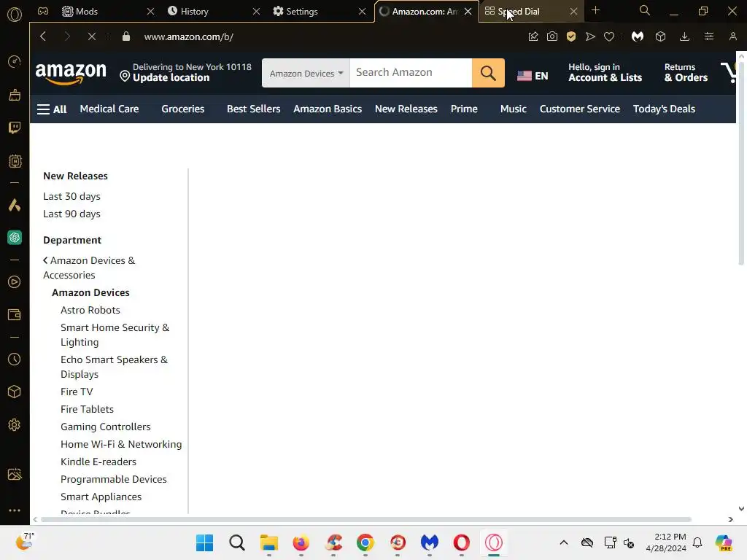Image resolution: width=747 pixels, height=560 pixels.
Task: Open File Explorer from taskbar
Action: 268,542
